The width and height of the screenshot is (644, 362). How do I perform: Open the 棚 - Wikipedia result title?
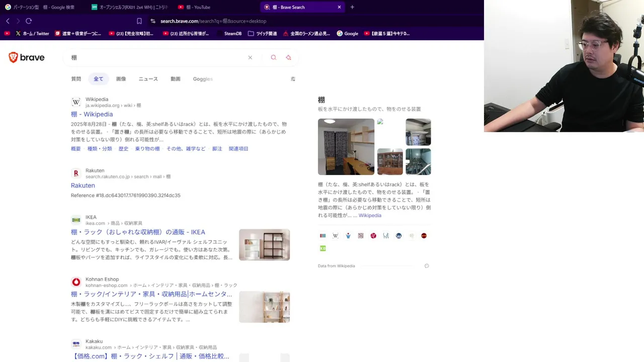[92, 114]
